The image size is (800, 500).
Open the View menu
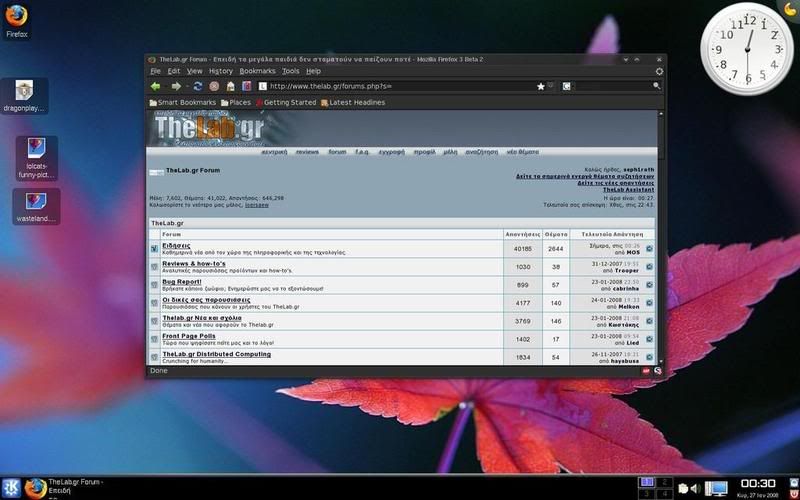coord(194,71)
